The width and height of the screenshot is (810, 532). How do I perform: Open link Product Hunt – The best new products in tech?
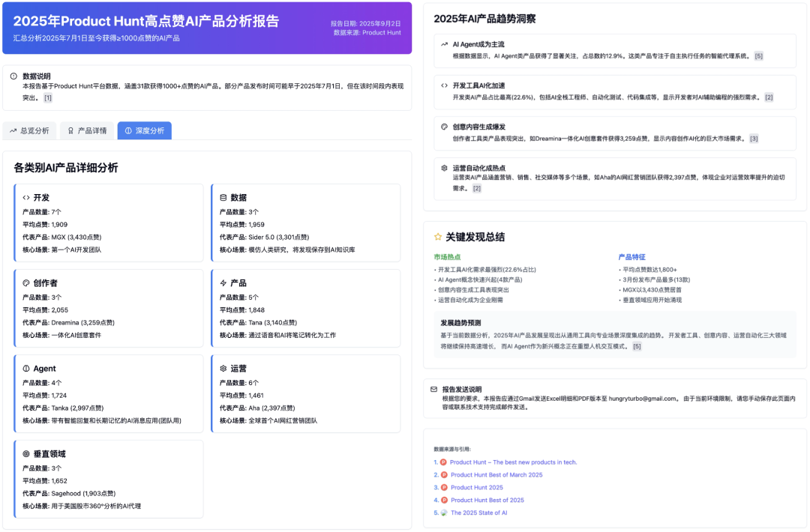tap(513, 462)
